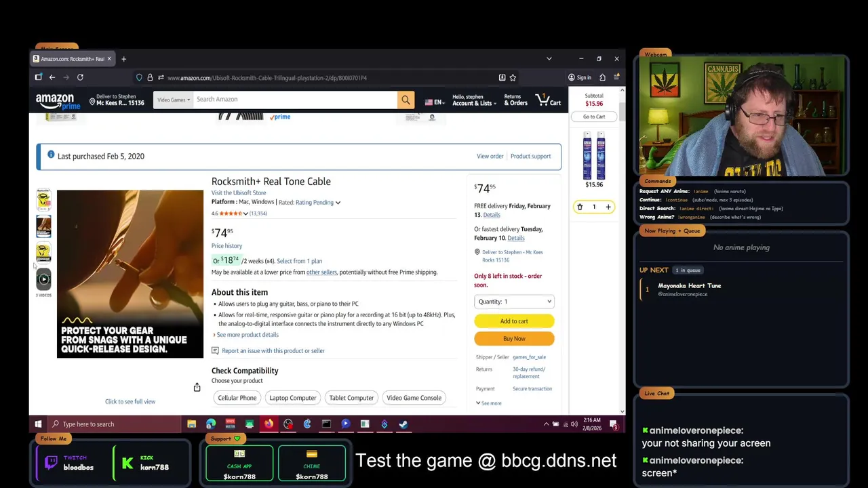Select the second product image thumbnail

(43, 226)
